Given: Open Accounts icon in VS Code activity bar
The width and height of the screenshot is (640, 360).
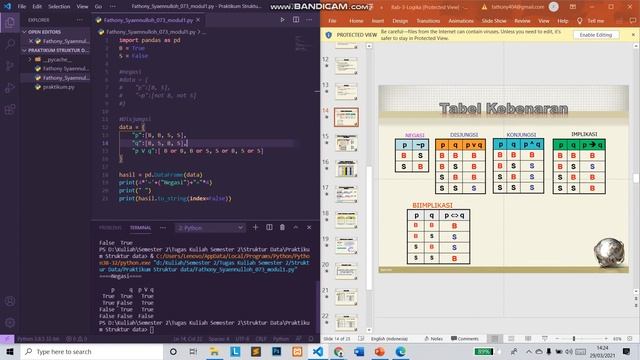Looking at the screenshot, I should [10, 301].
